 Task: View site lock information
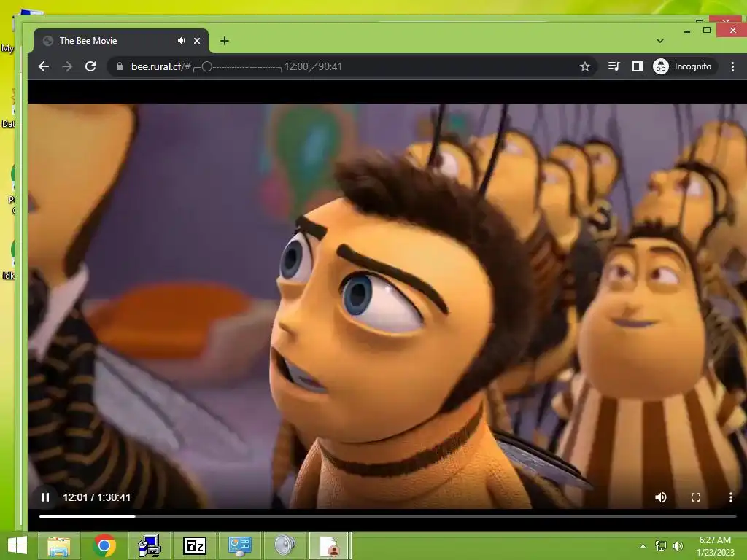tap(120, 66)
